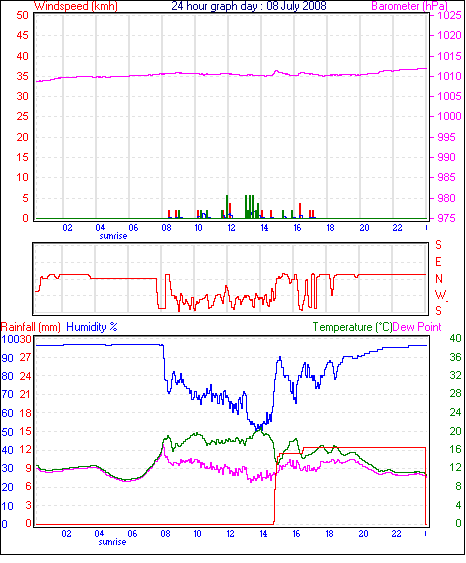Click the E wind direction label

coord(438,262)
